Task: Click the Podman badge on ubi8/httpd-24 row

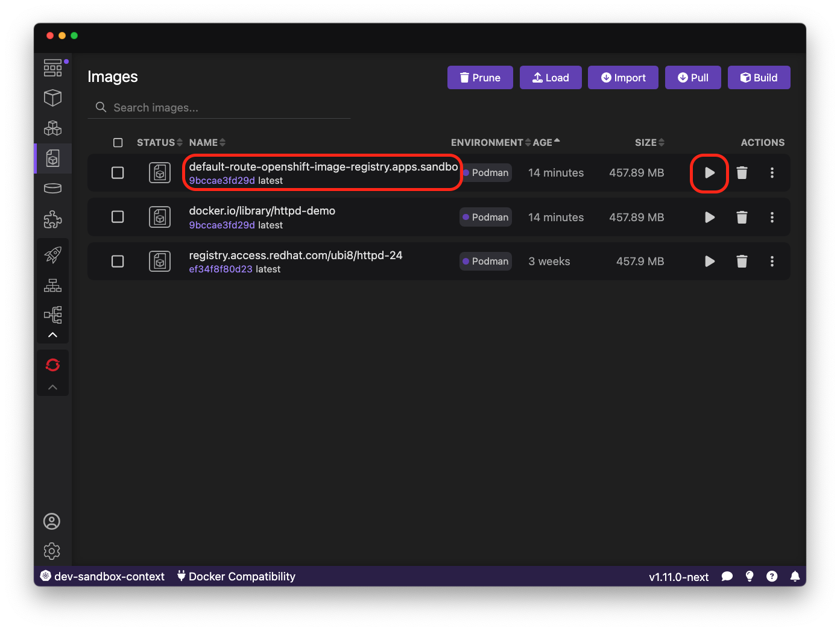Action: coord(485,262)
